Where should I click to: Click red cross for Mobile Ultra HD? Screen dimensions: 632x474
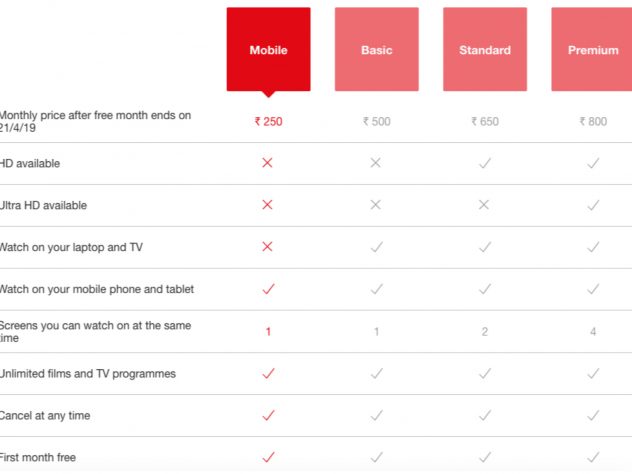(267, 205)
